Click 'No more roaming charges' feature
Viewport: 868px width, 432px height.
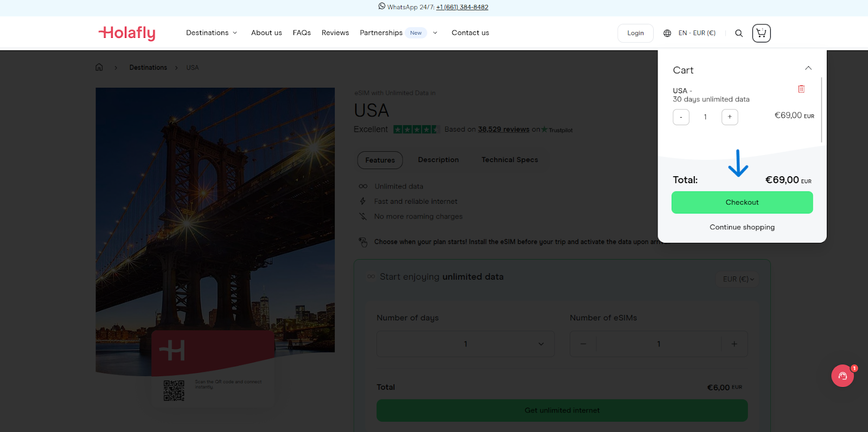point(418,217)
